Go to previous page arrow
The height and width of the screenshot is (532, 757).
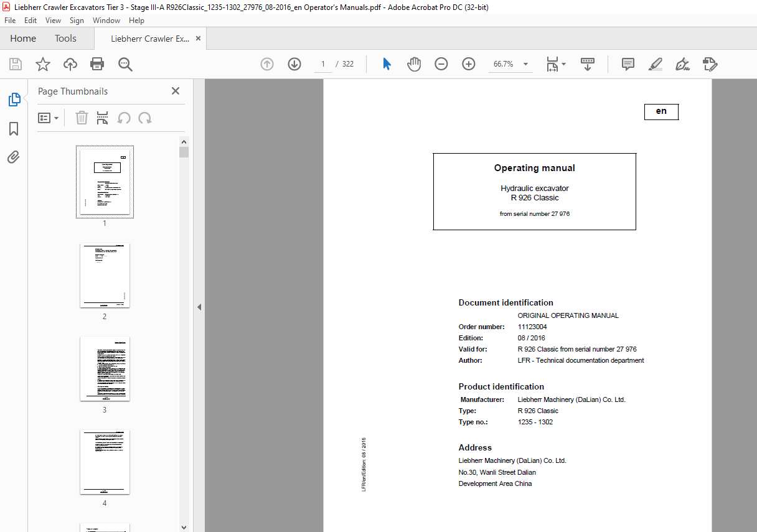[x=267, y=64]
